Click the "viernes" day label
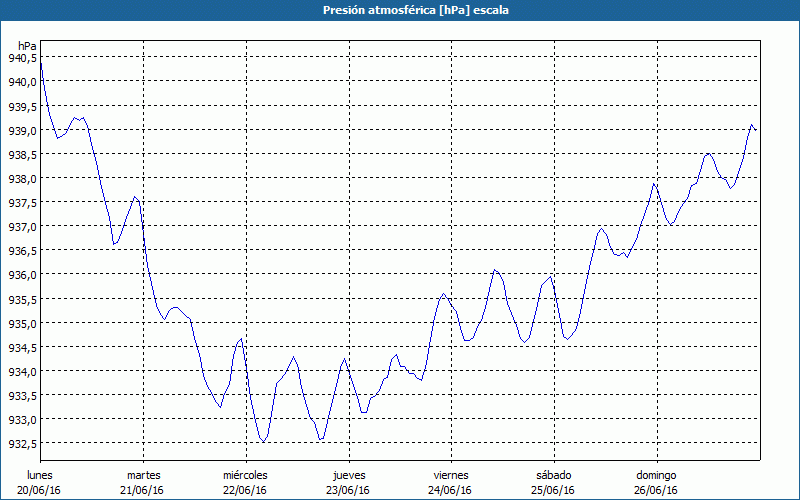 [451, 474]
